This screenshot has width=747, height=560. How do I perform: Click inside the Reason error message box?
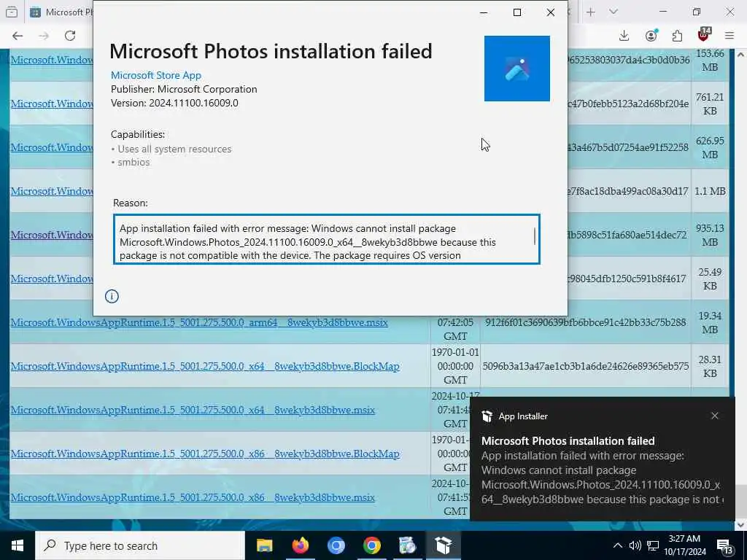pos(326,239)
